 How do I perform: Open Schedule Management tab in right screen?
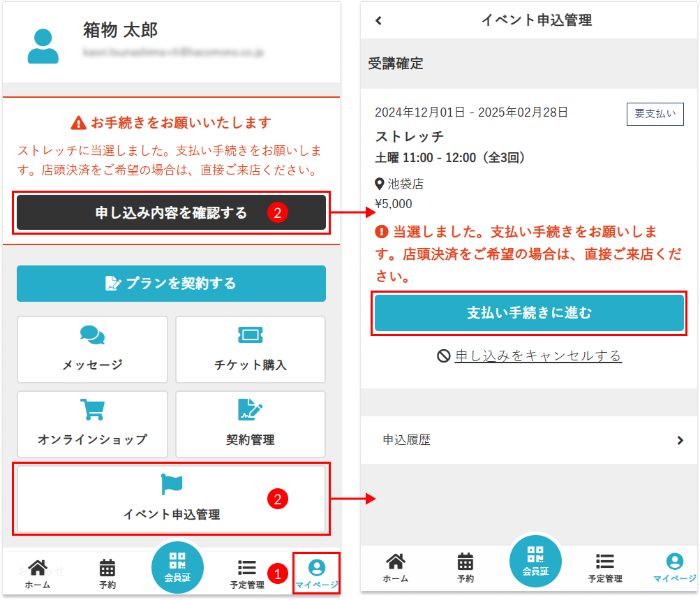click(604, 567)
